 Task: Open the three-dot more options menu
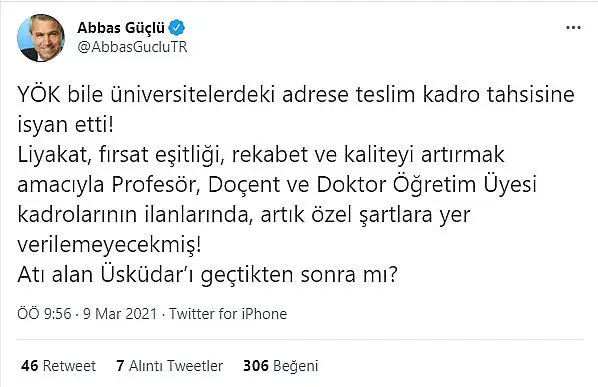point(573,28)
